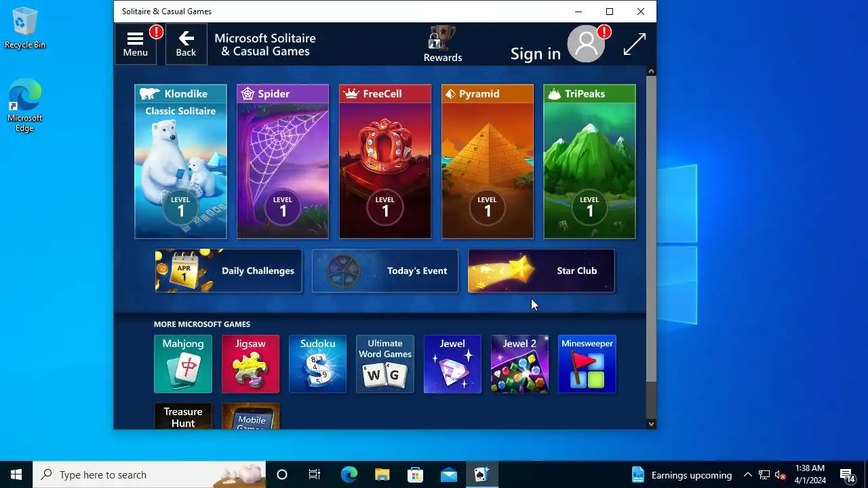868x488 pixels.
Task: Launch the Spider solitaire game
Action: [x=283, y=161]
